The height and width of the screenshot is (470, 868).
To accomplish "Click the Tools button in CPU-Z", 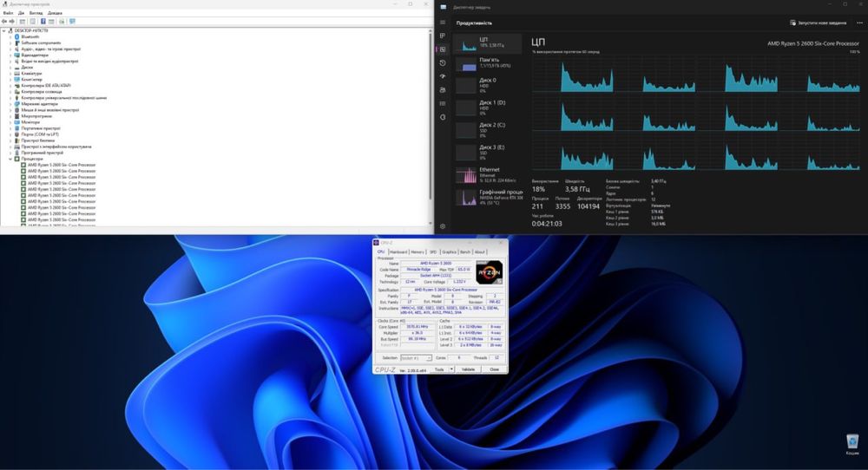I will pos(439,369).
